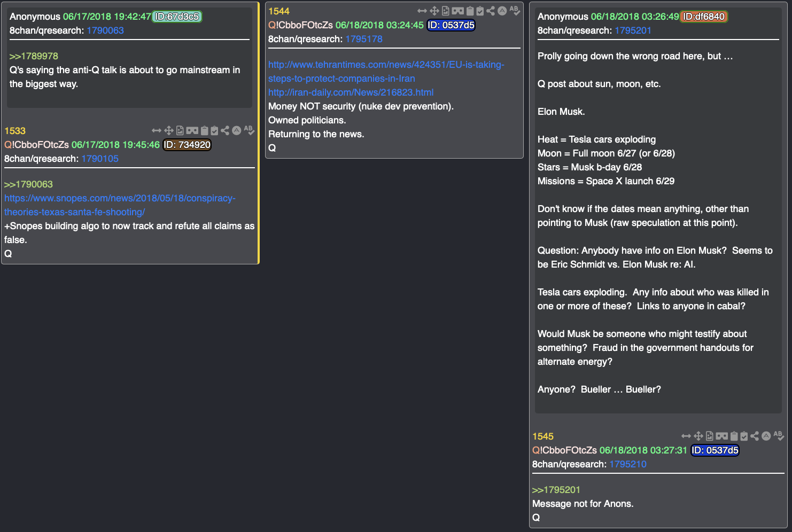Click Q!CbboFOtcZs tripcode on post 1544
792x532 pixels.
(300, 25)
